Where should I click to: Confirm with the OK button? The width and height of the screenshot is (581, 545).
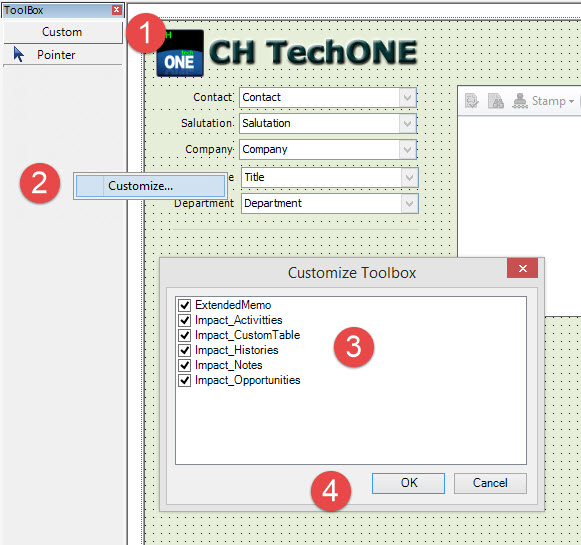click(408, 483)
